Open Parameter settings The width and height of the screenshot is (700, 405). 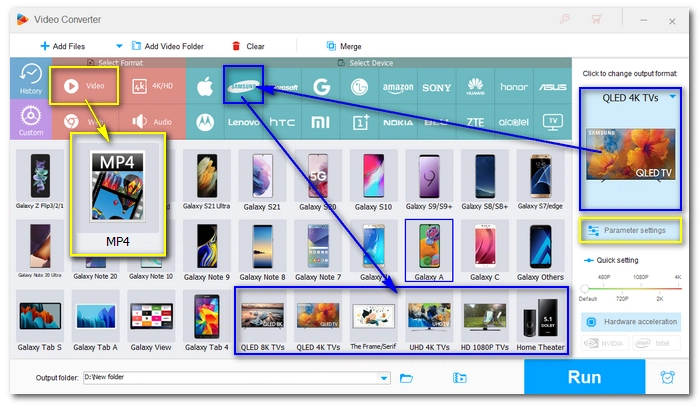[630, 230]
